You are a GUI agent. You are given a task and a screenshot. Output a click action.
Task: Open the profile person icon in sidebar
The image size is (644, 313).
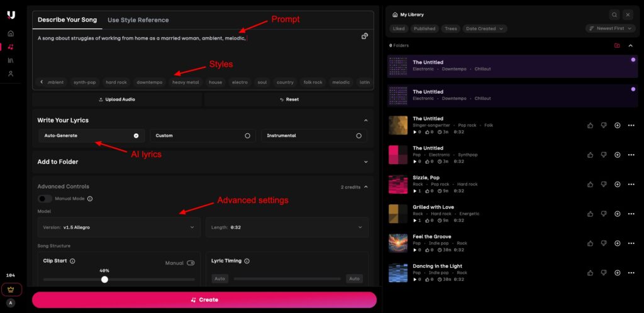(11, 74)
